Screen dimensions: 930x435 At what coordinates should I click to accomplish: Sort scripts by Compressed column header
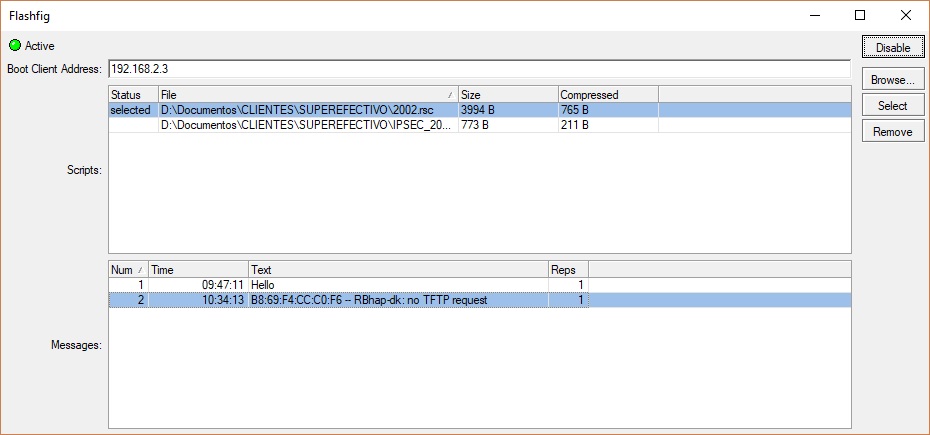point(608,95)
